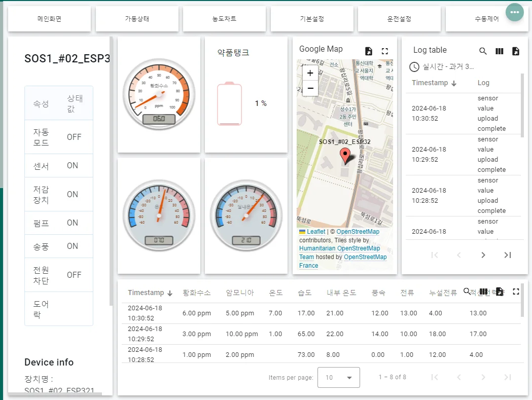Image resolution: width=532 pixels, height=400 pixels.
Task: Click the device panel vertical scrollbar
Action: [111, 171]
